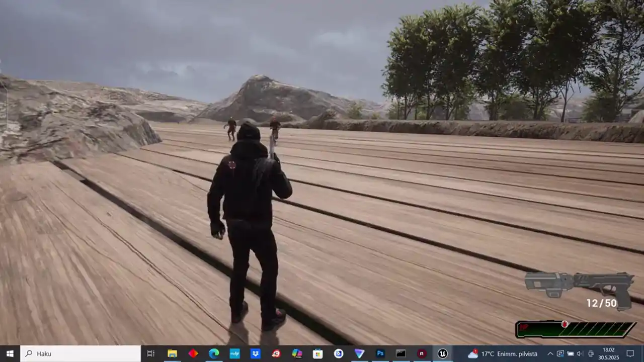Click the Haku search box
The image size is (644, 362).
pyautogui.click(x=80, y=353)
